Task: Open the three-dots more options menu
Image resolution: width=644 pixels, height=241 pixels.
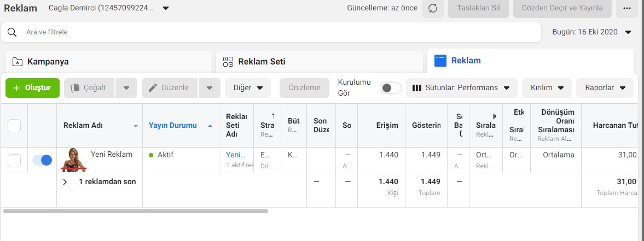Action: (x=626, y=8)
